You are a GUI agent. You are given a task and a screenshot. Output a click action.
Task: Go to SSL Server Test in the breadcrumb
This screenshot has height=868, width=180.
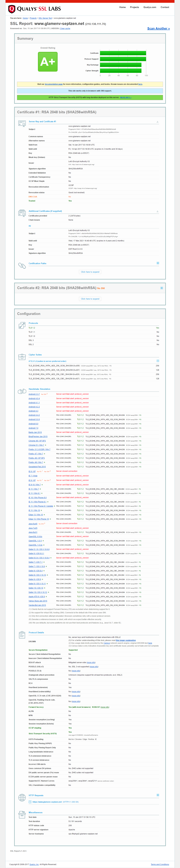pos(45,18)
